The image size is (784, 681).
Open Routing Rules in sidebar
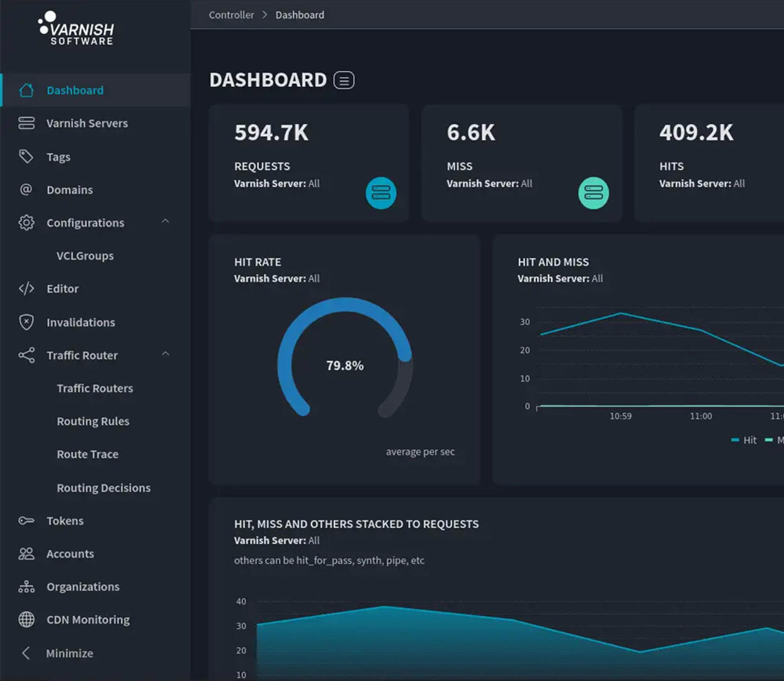pyautogui.click(x=93, y=421)
